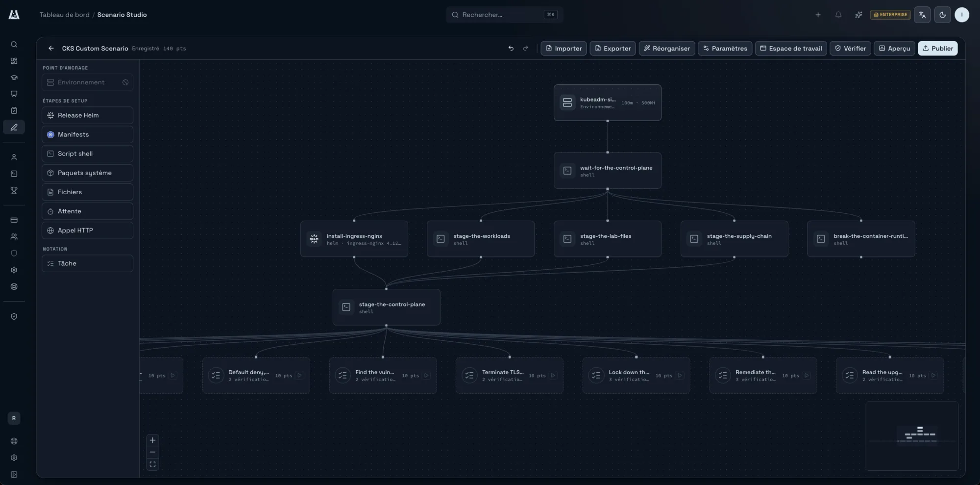980x485 pixels.
Task: Open the notifications bell
Action: pyautogui.click(x=838, y=15)
